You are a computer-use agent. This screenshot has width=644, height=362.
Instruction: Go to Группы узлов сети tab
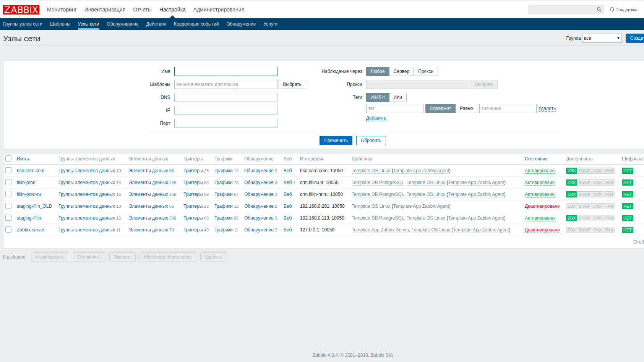point(23,24)
